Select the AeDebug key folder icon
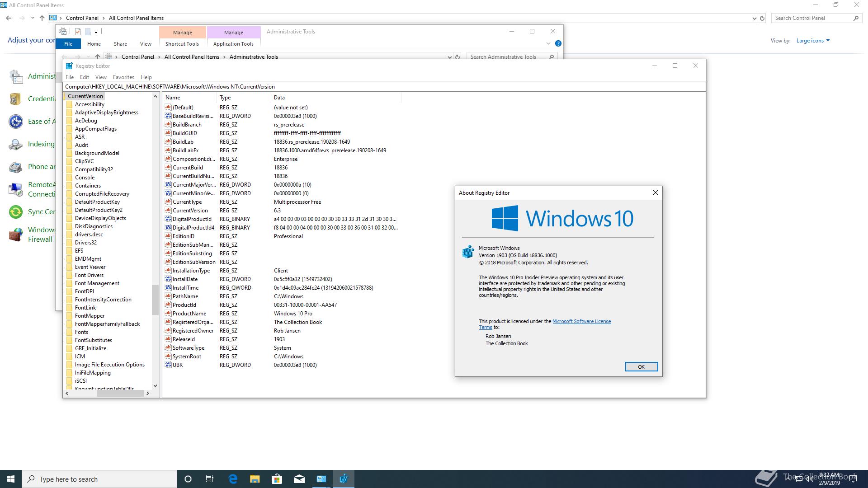Image resolution: width=868 pixels, height=488 pixels. (69, 121)
